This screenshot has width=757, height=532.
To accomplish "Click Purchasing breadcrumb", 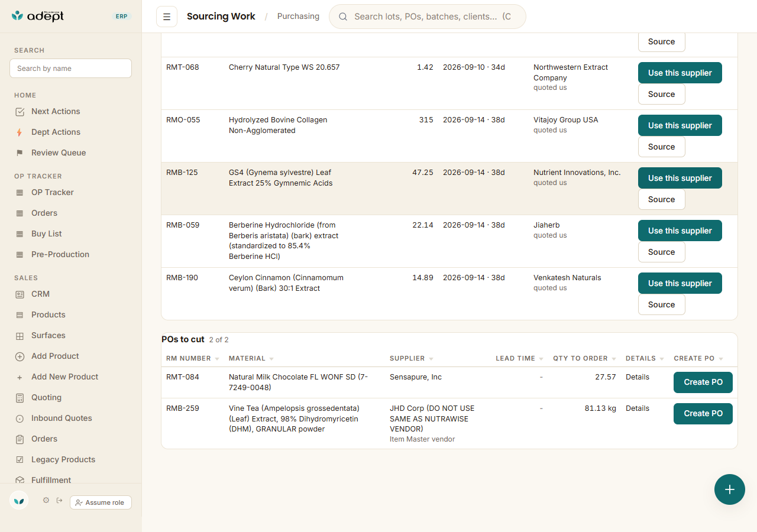I will click(x=298, y=17).
